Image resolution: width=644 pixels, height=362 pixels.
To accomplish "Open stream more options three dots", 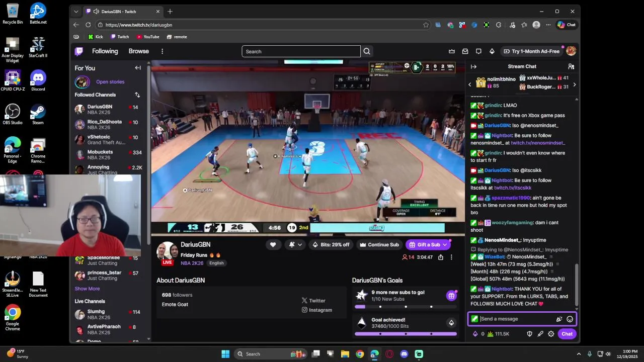I will coord(451,257).
